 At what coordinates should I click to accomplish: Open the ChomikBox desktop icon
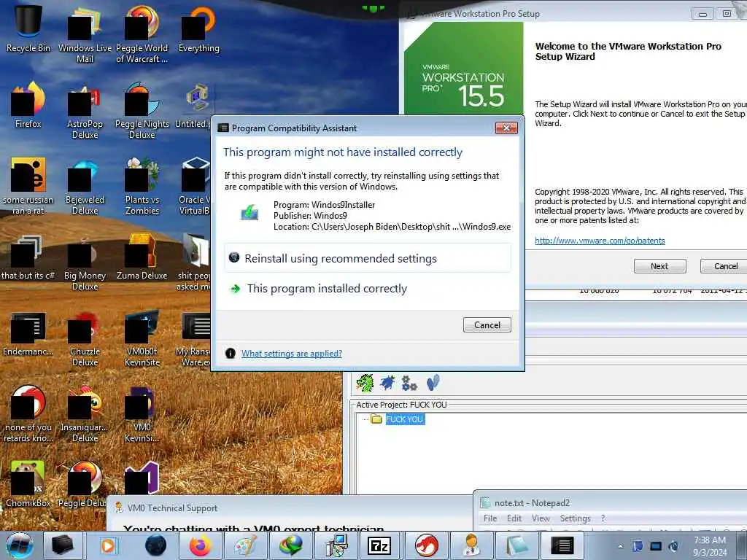point(28,483)
